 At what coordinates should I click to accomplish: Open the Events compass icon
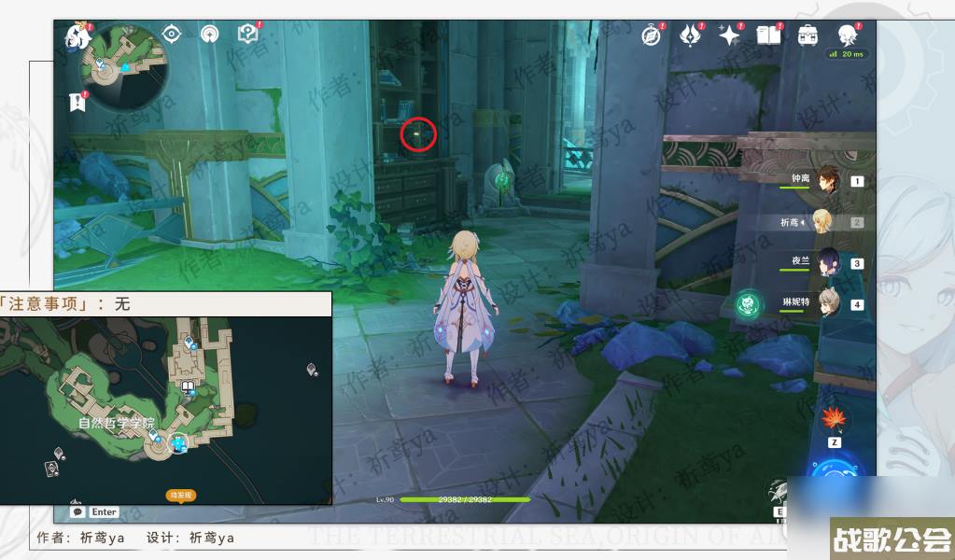click(x=652, y=35)
